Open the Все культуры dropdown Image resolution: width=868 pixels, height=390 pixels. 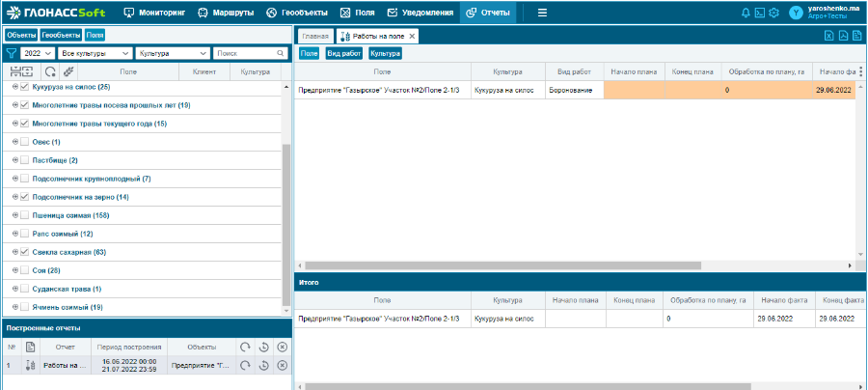95,54
